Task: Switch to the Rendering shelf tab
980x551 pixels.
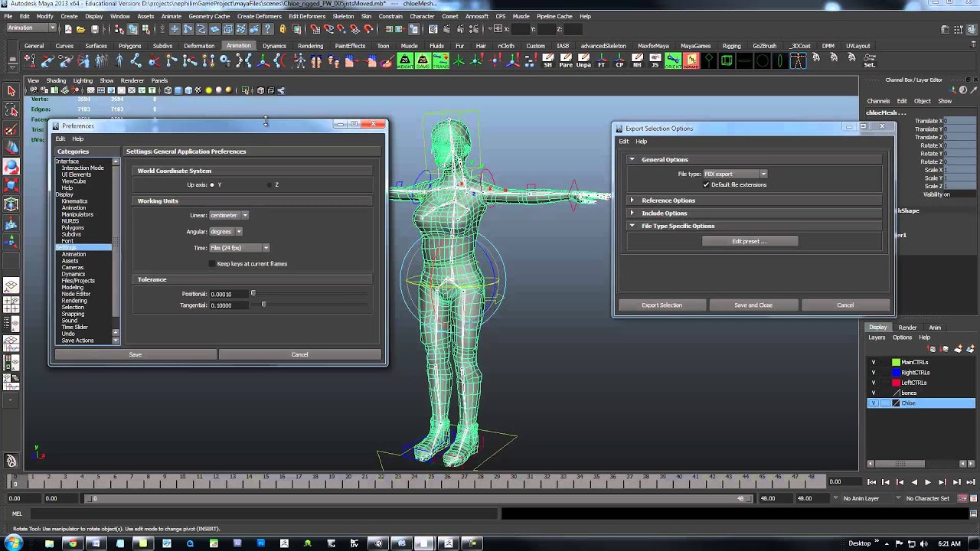Action: pyautogui.click(x=311, y=45)
